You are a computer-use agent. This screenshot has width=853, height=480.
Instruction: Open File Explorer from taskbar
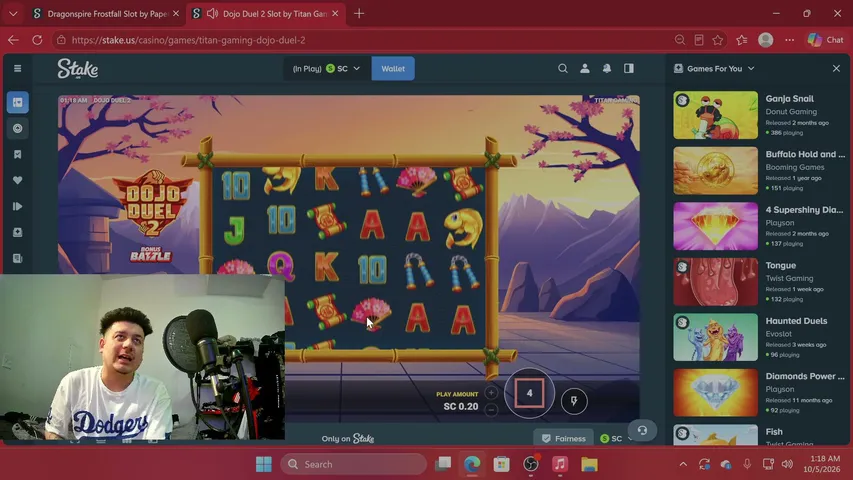(x=589, y=464)
